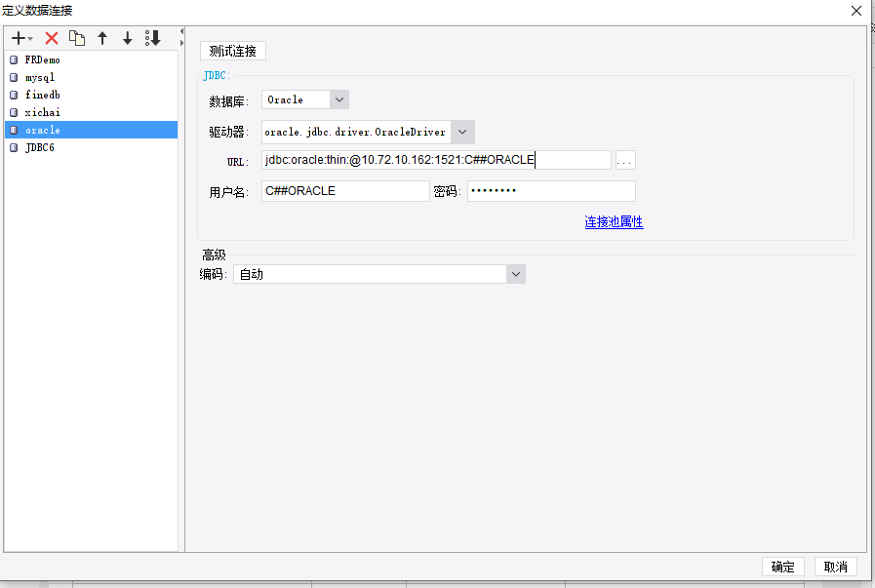Viewport: 875px width, 588px height.
Task: Open the 编码 encoding dropdown
Action: point(516,274)
